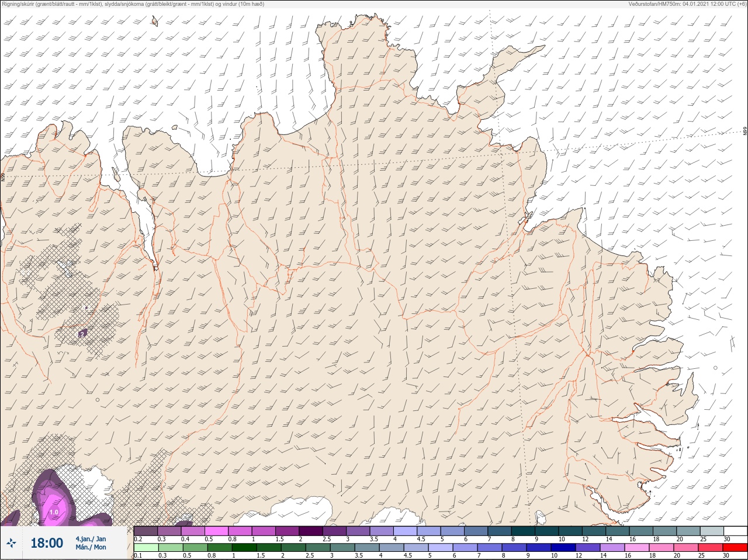Click the '0.1' value on the lower legend
748x560 pixels.
[x=138, y=556]
